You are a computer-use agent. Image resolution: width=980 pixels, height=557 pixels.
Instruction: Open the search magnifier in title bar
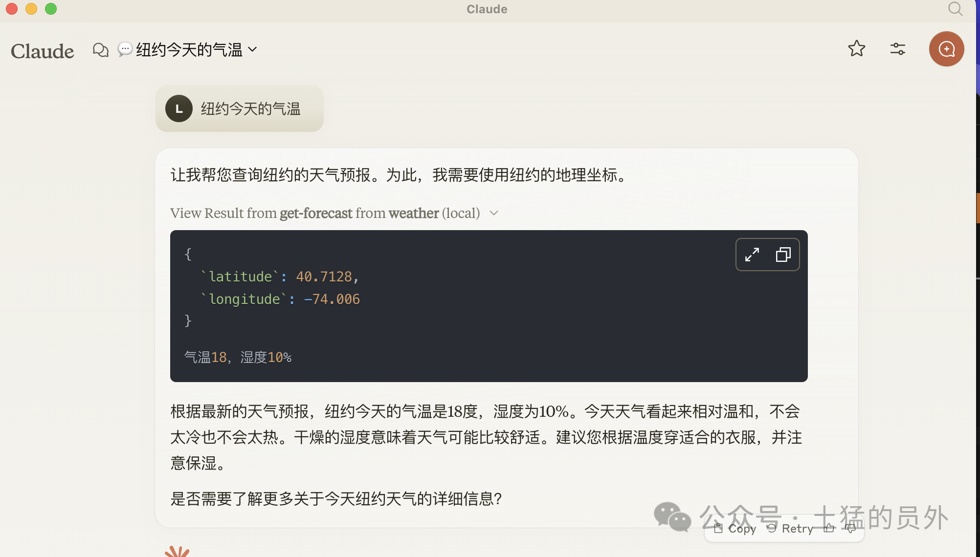955,9
